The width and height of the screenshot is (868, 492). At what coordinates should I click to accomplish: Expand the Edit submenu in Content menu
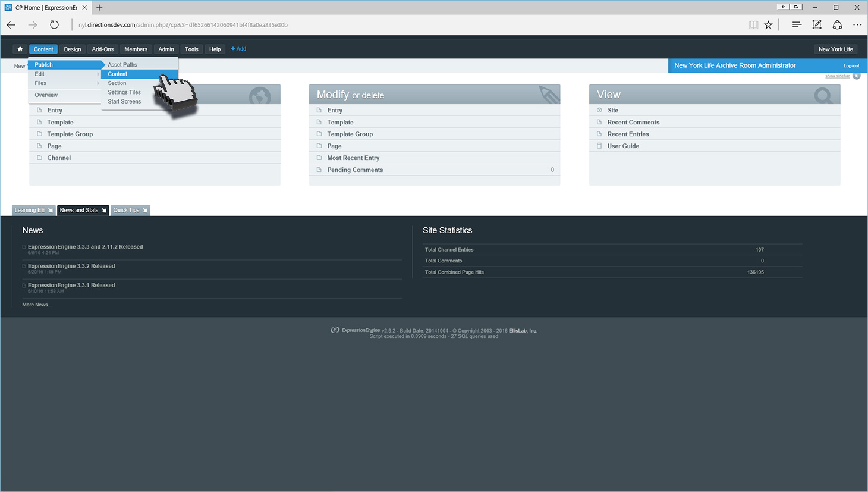pos(64,74)
